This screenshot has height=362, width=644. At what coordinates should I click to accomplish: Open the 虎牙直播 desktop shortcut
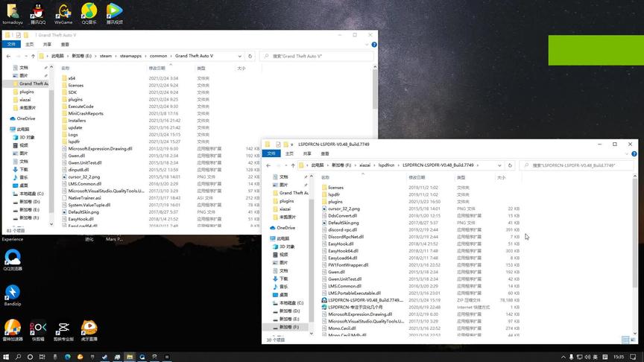click(x=89, y=328)
